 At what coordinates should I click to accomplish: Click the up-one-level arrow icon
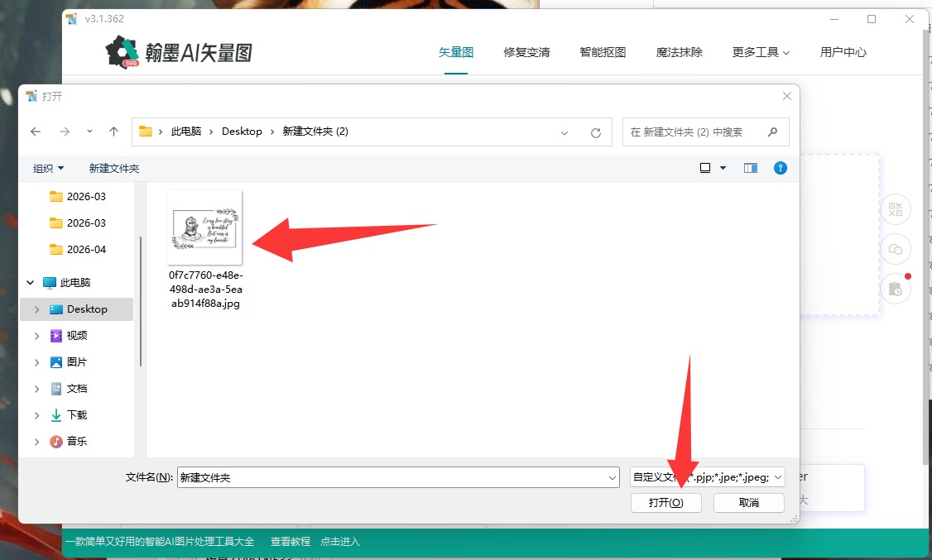point(112,132)
